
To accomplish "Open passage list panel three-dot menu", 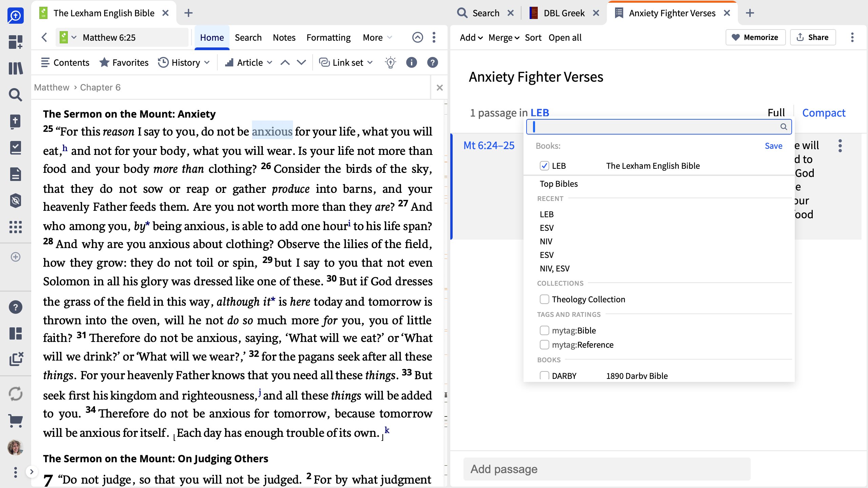I will (852, 37).
